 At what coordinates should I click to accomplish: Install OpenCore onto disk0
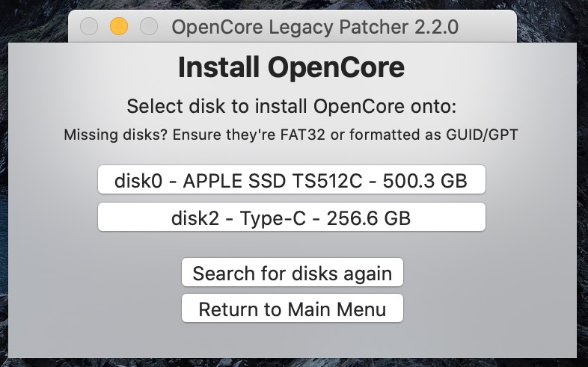(291, 179)
